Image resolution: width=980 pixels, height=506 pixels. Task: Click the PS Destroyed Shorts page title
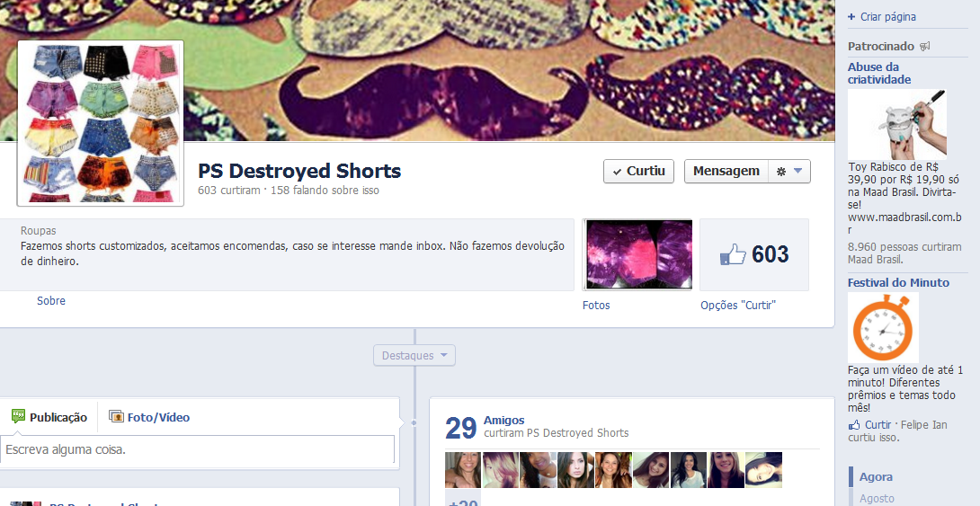click(299, 171)
